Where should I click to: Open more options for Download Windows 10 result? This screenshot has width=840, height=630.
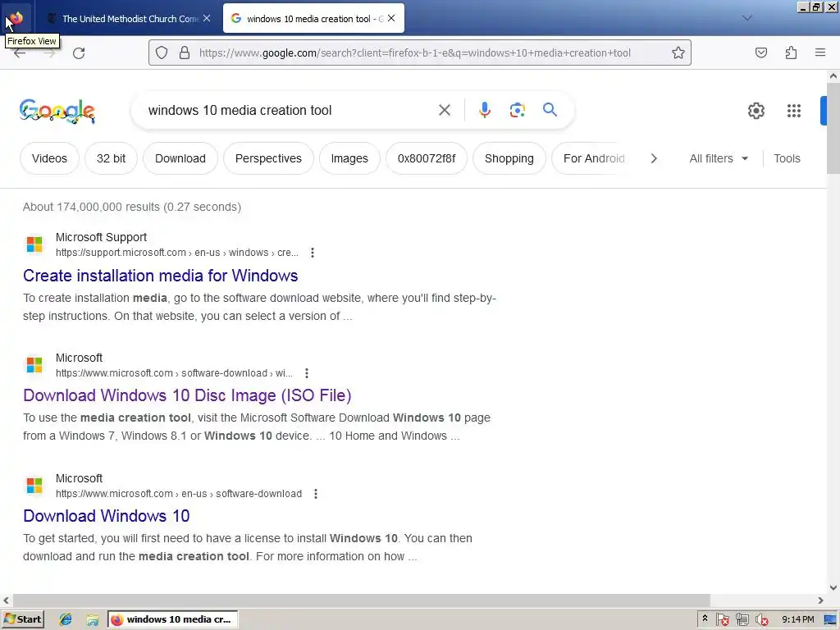pyautogui.click(x=316, y=493)
